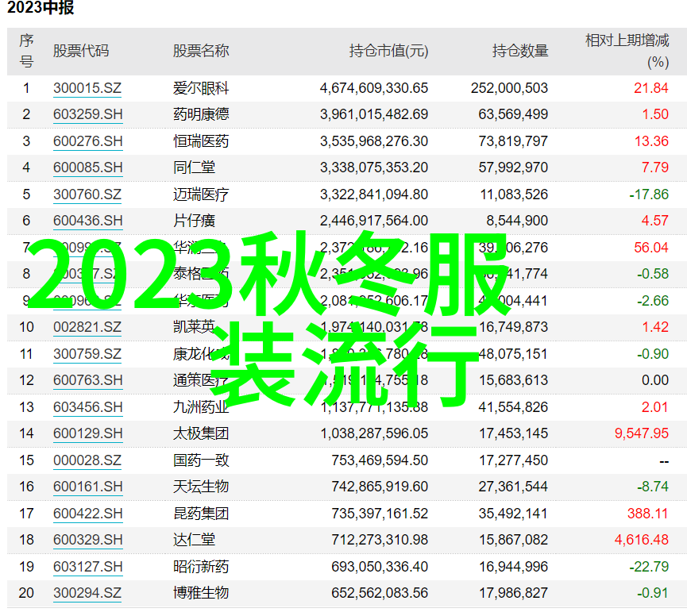Image resolution: width=687 pixels, height=616 pixels.
Task: Click the 股票代码 column header
Action: tap(81, 52)
